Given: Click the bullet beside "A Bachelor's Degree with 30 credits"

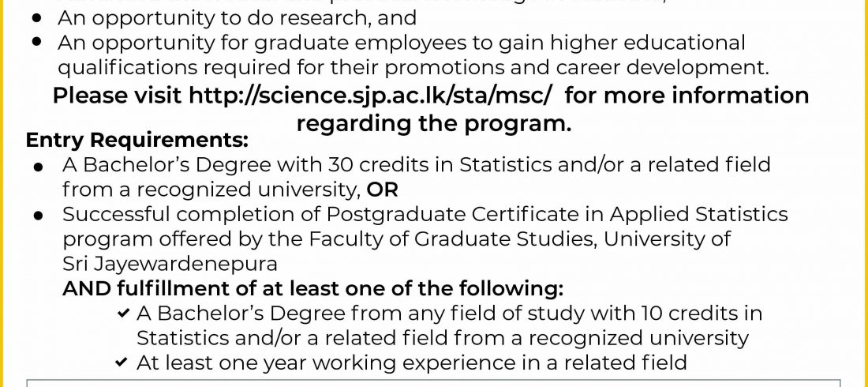Looking at the screenshot, I should [39, 166].
